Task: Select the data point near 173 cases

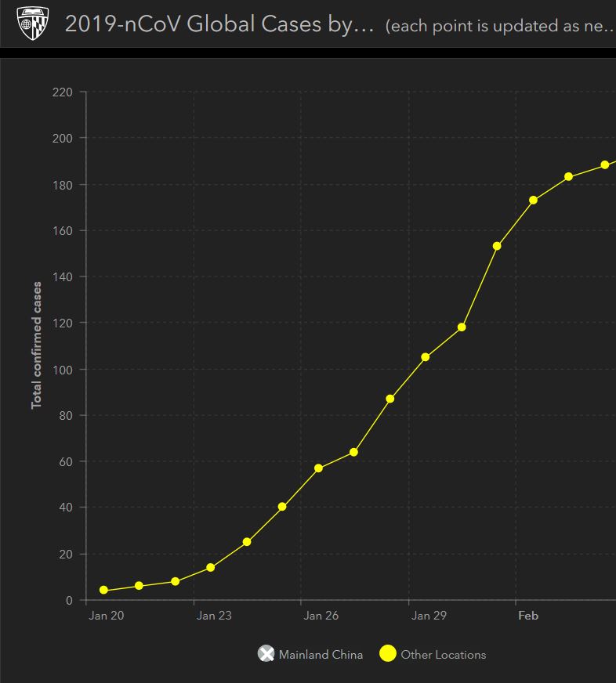Action: click(533, 200)
